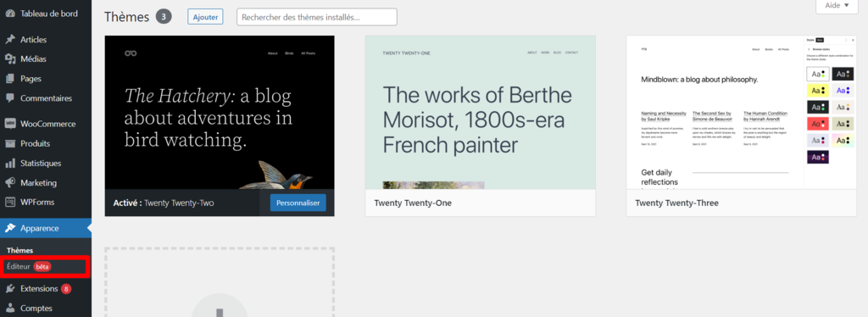868x317 pixels.
Task: Select the Thèmes submenu link
Action: point(20,251)
